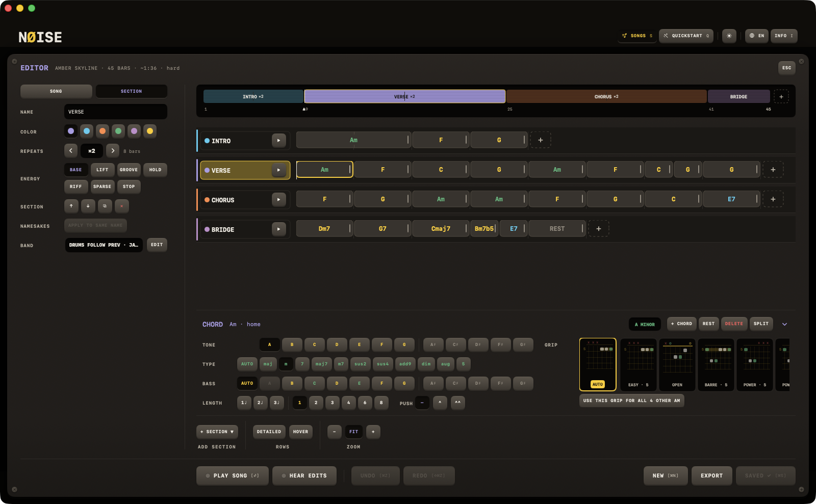Play the CHORUS section preview
This screenshot has width=816, height=504.
(x=278, y=199)
